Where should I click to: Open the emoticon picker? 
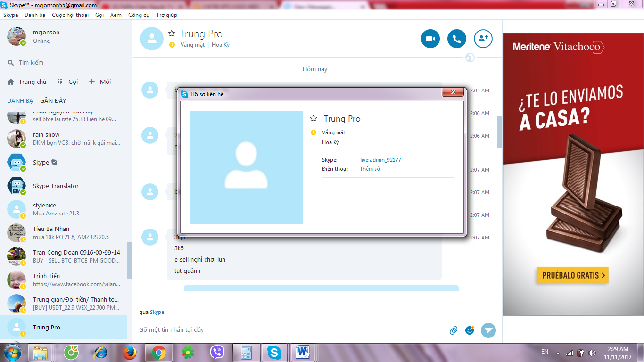point(470,330)
